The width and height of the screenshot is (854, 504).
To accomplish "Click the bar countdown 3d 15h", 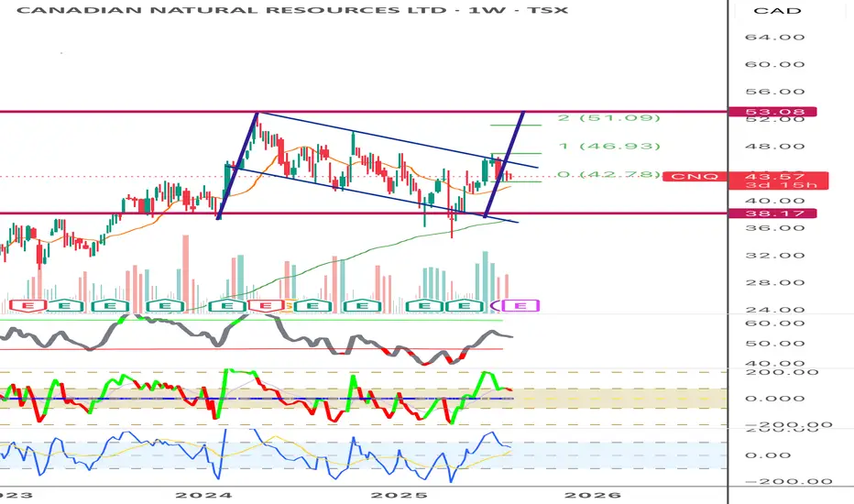I will (x=781, y=185).
